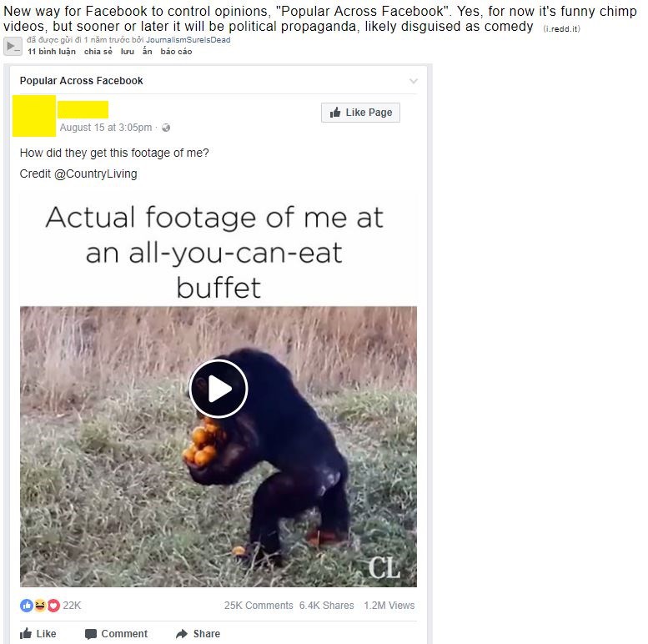
Task: Open the 11 bình luận comments link
Action: coord(52,52)
